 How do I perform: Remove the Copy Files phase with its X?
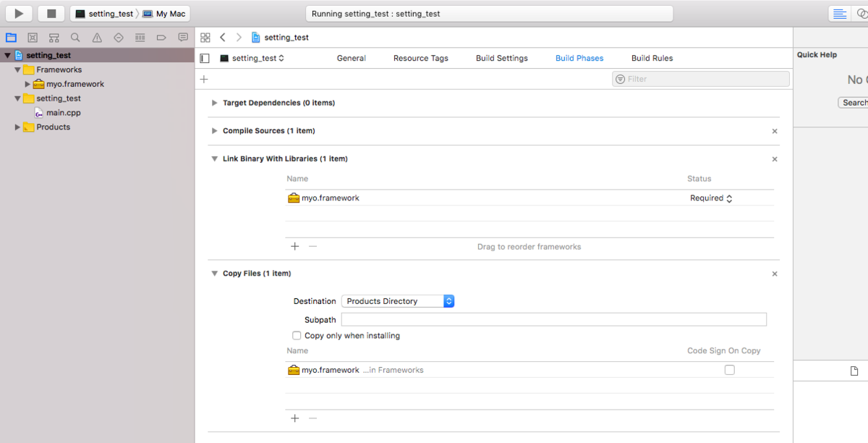coord(775,274)
